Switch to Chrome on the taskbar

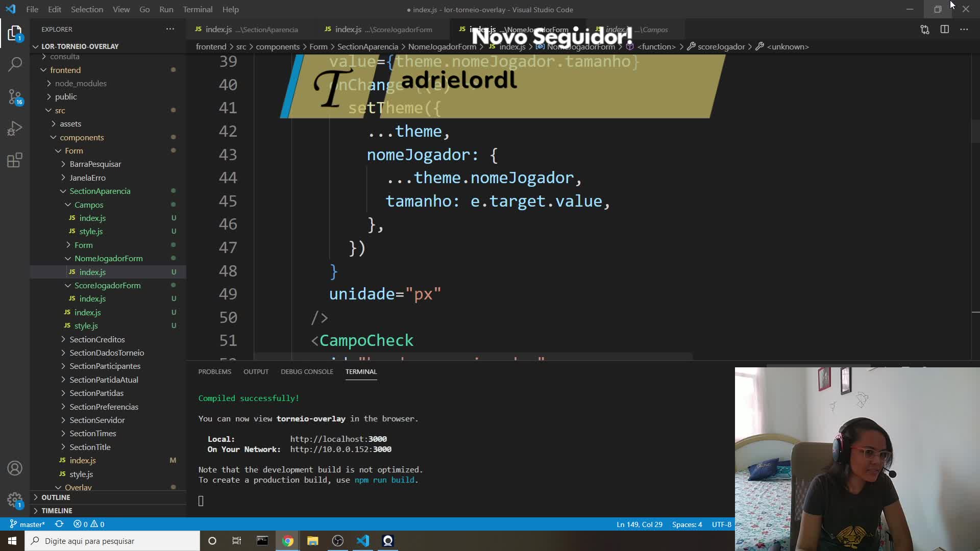288,541
